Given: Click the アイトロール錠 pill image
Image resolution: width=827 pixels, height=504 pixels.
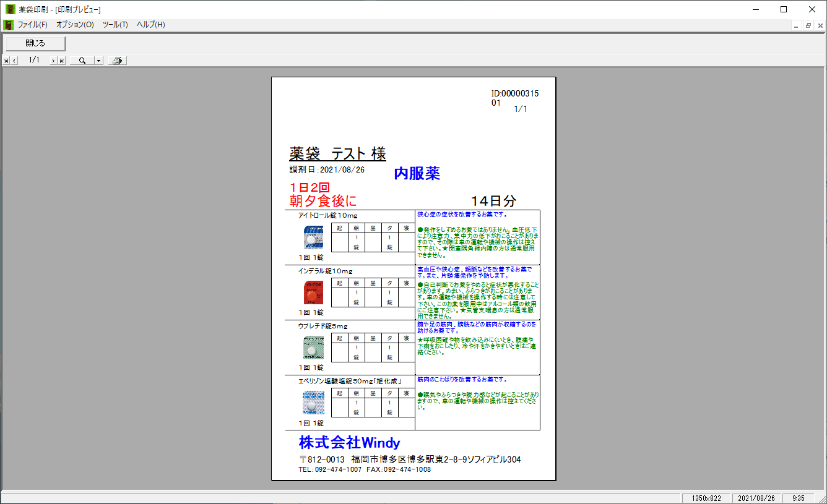Looking at the screenshot, I should pyautogui.click(x=313, y=237).
